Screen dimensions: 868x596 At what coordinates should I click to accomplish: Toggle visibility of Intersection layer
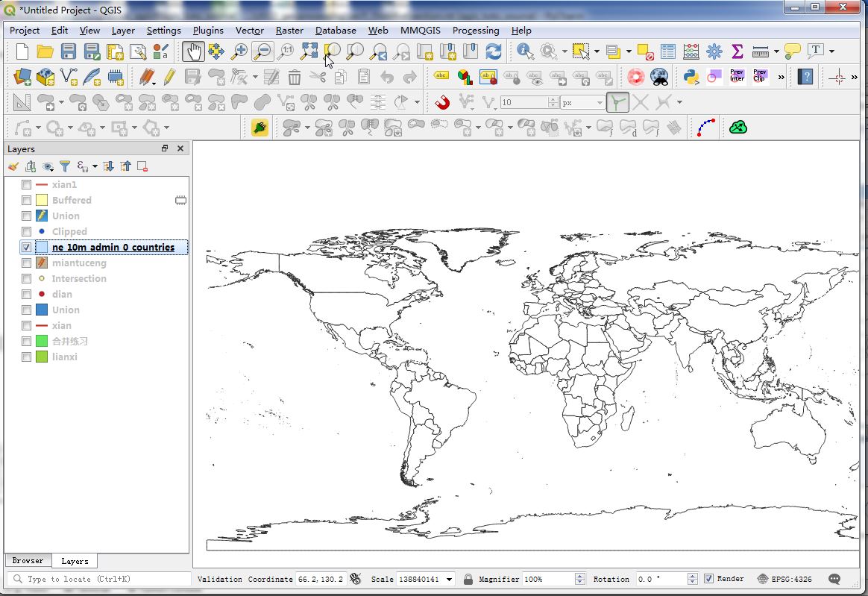click(x=26, y=279)
